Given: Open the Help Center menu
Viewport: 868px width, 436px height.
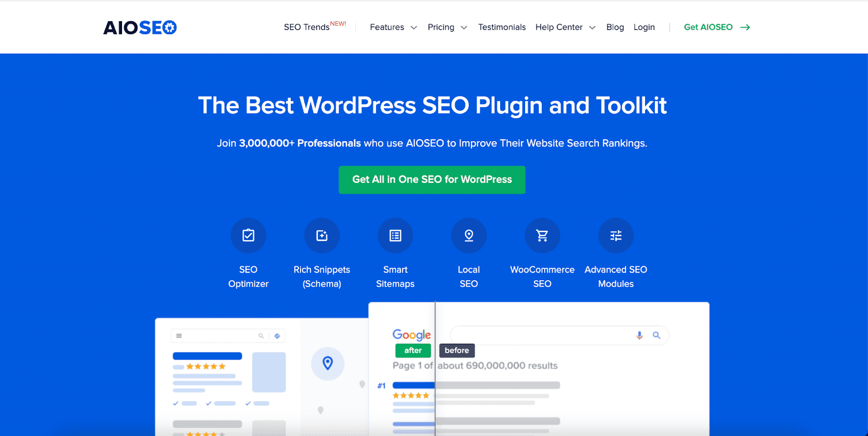Looking at the screenshot, I should 559,27.
